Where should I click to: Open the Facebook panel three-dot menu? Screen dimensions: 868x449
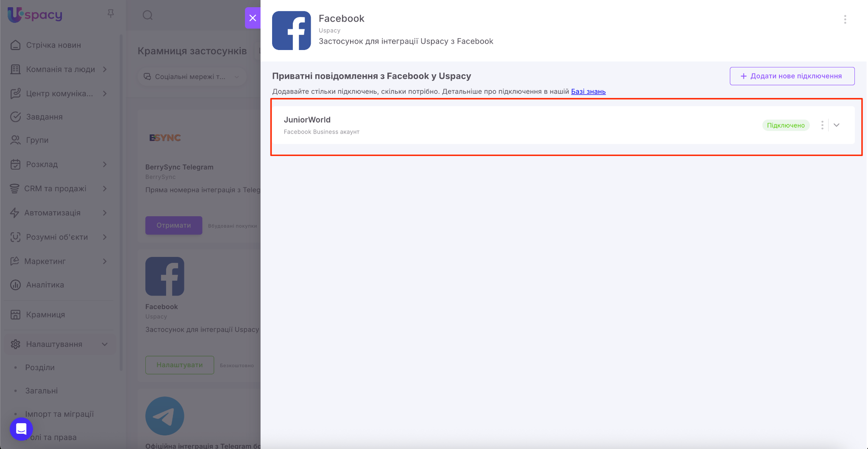[845, 20]
